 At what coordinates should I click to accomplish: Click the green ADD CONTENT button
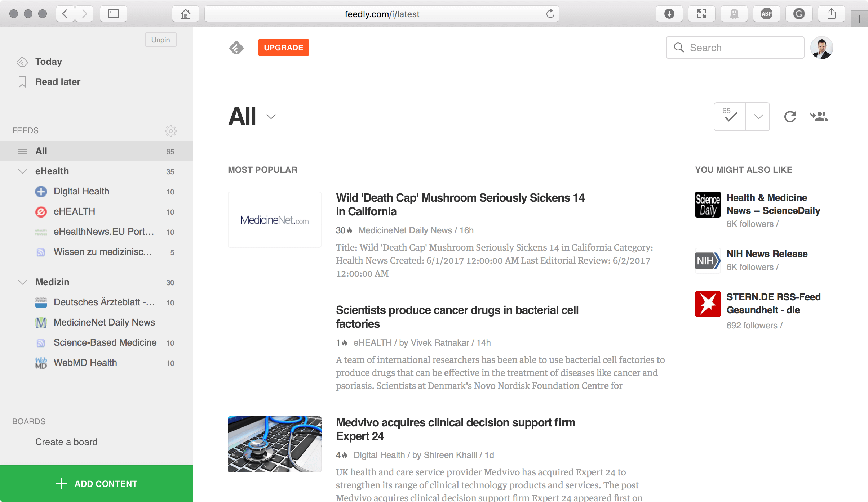[97, 484]
